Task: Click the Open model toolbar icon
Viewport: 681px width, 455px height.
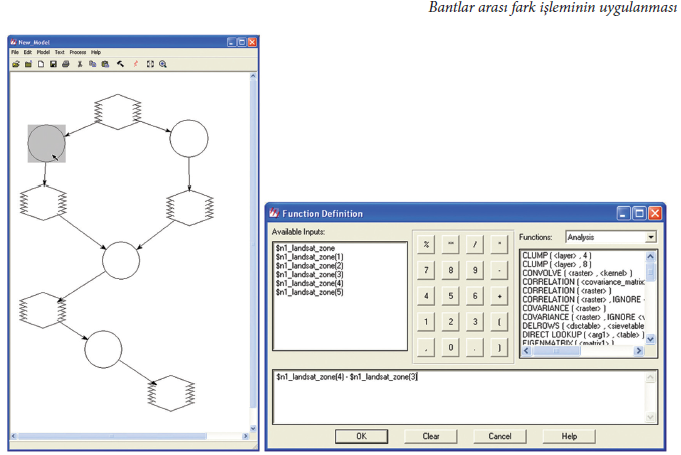Action: [16, 64]
